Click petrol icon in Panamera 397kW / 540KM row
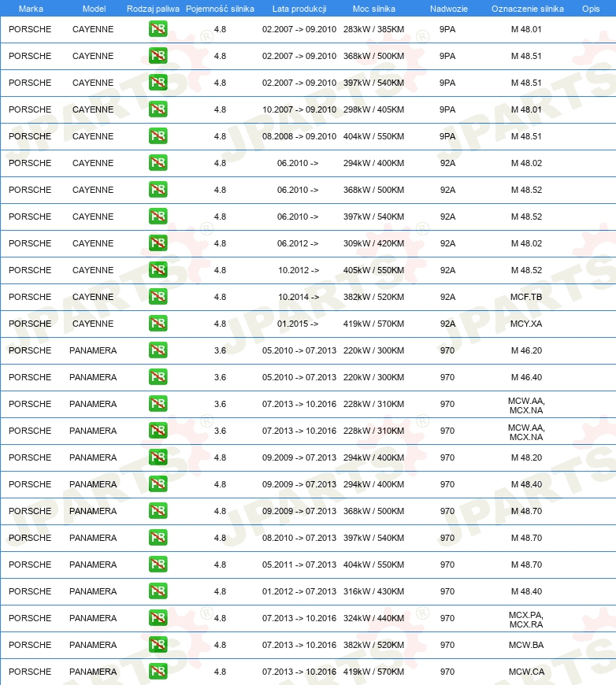This screenshot has height=685, width=616. pyautogui.click(x=158, y=538)
